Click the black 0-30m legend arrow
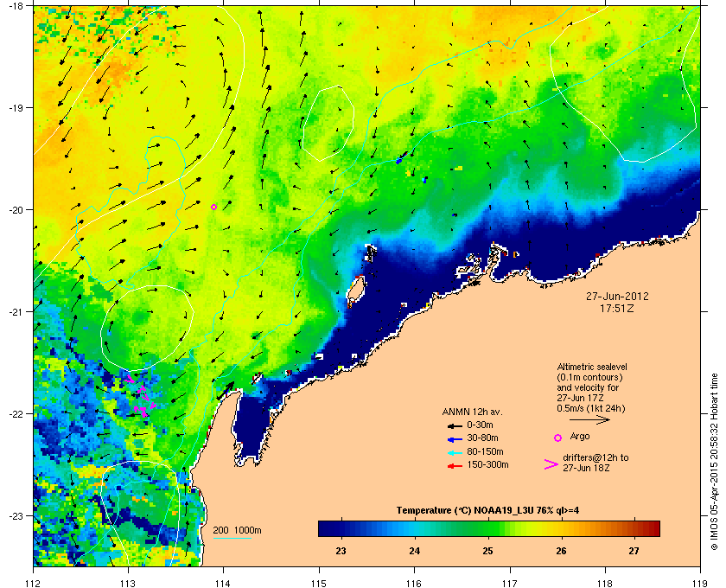 coord(455,425)
